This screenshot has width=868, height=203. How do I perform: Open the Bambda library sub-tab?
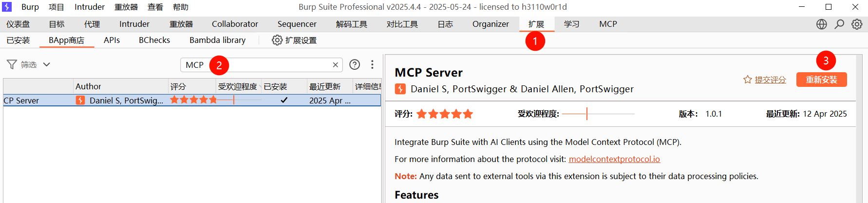(x=218, y=40)
